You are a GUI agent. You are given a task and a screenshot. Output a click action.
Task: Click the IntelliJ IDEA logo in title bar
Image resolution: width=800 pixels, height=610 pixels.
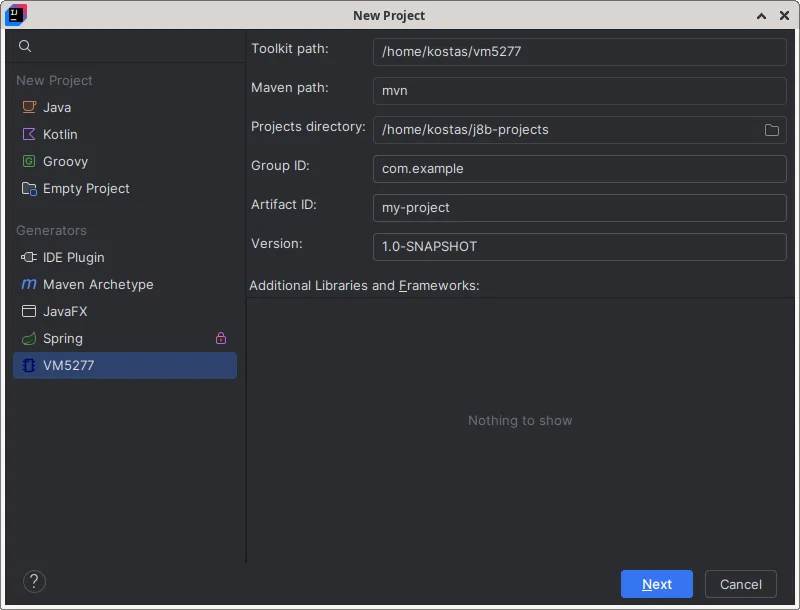tap(16, 15)
